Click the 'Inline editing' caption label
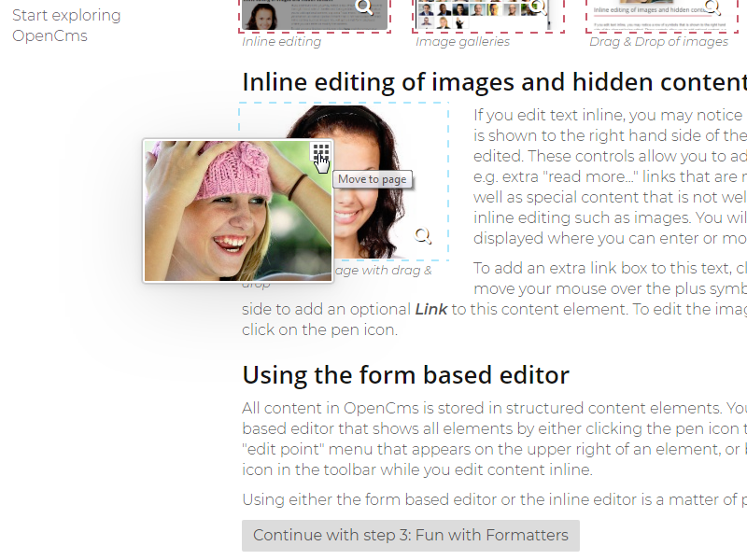 tap(282, 41)
